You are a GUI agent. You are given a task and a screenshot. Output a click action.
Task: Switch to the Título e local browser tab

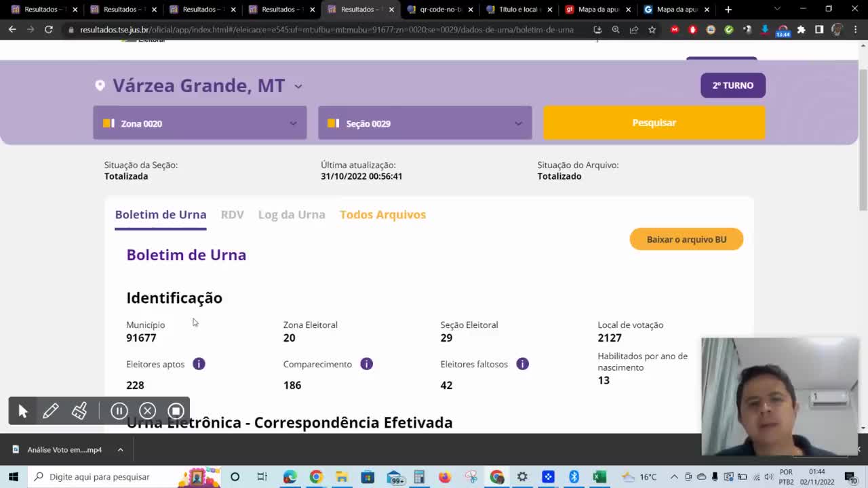(x=519, y=9)
